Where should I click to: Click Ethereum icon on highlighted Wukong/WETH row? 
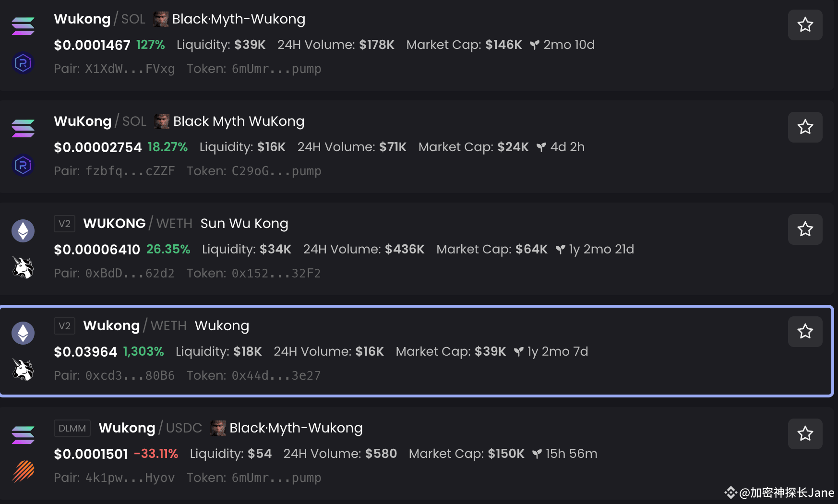(x=23, y=333)
